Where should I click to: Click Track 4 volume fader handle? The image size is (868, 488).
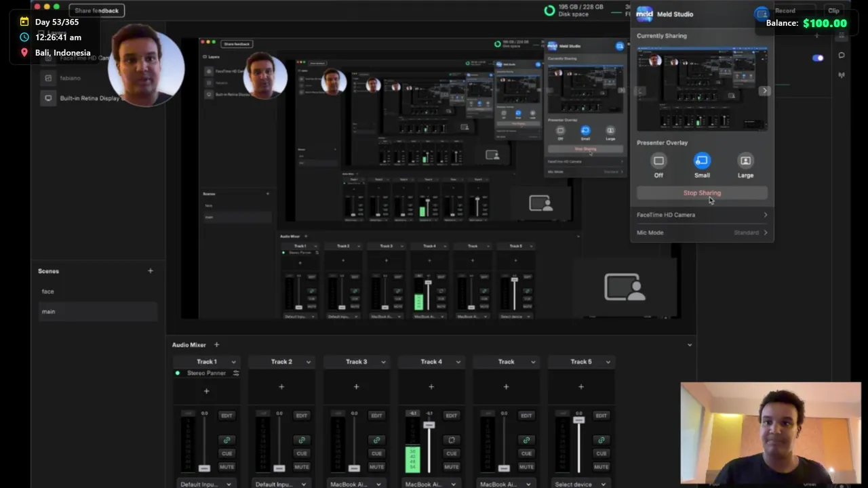429,425
